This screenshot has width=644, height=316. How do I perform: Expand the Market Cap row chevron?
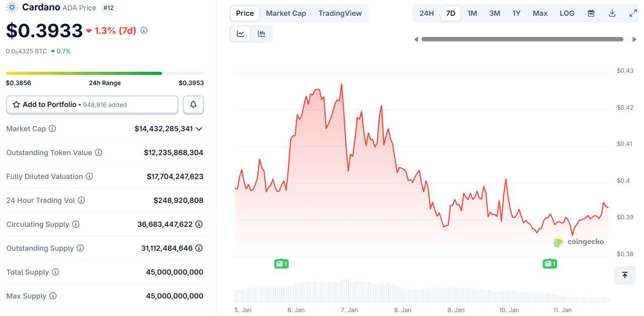pyautogui.click(x=199, y=129)
